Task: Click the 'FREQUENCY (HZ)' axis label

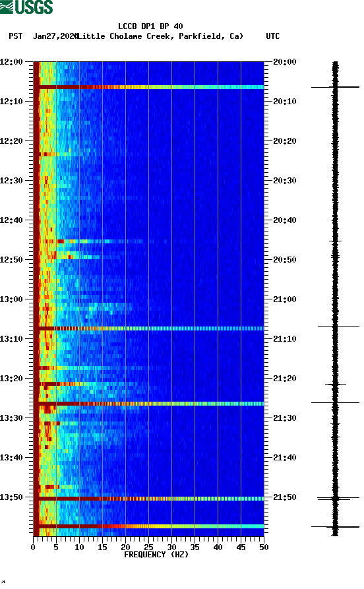Action: tap(156, 555)
